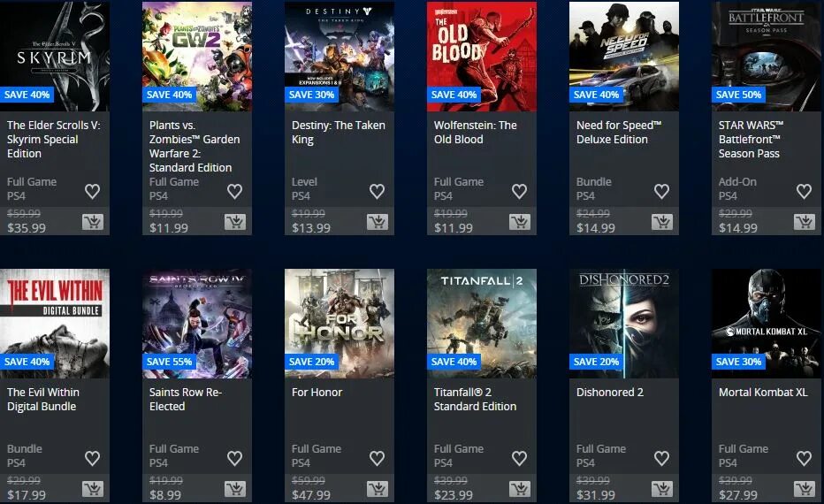824x504 pixels.
Task: Add Star Wars Battlefront Season Pass to cart
Action: coord(805,222)
